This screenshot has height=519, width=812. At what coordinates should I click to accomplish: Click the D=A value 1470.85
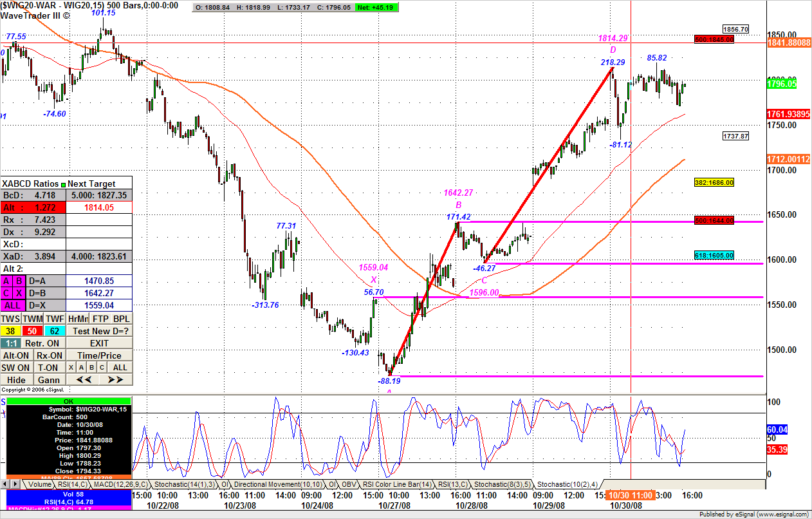click(99, 281)
